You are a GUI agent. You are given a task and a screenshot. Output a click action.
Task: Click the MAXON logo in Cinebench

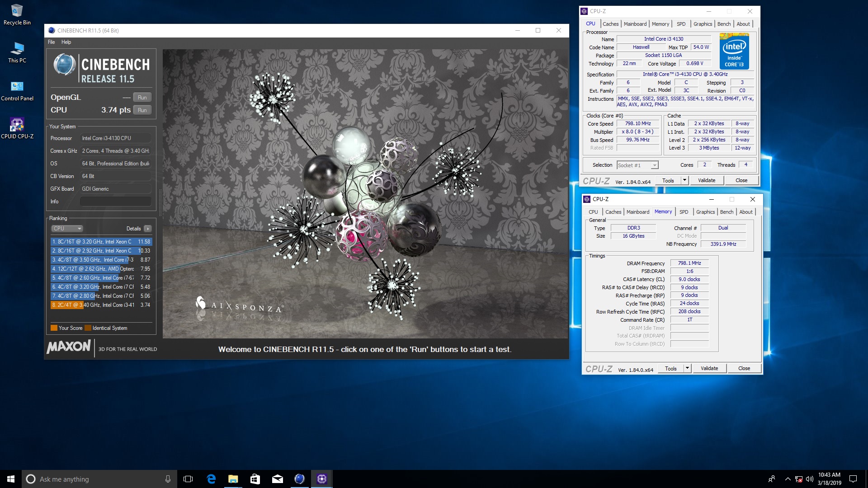point(69,347)
